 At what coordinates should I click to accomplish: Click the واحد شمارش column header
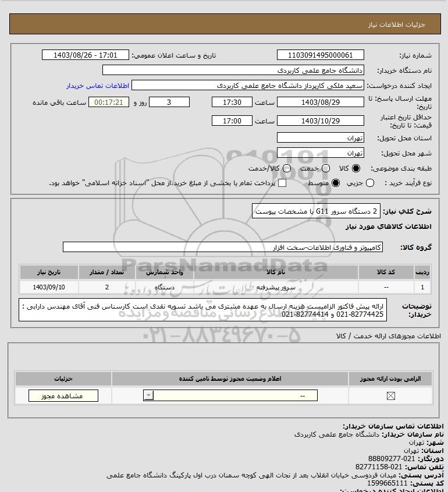point(165,272)
